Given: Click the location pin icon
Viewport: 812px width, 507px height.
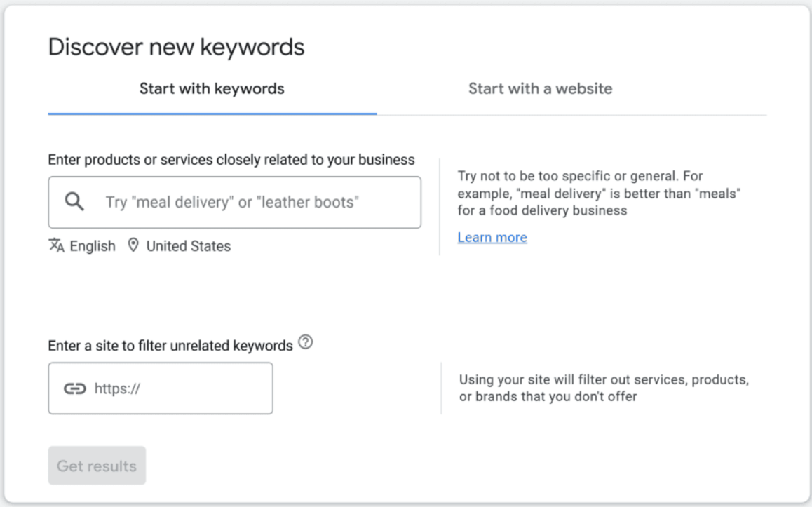Looking at the screenshot, I should pyautogui.click(x=133, y=245).
